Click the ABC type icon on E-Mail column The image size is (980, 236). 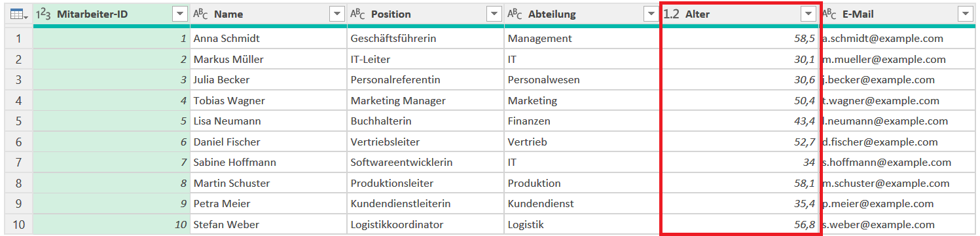829,14
